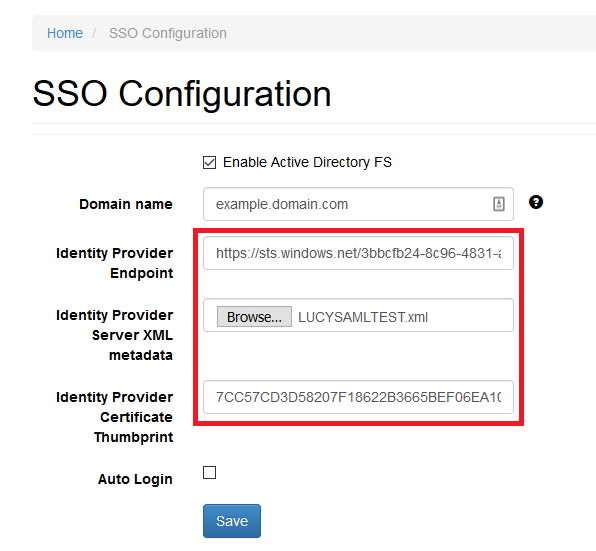596x551 pixels.
Task: Click the blue Save button
Action: pyautogui.click(x=232, y=521)
